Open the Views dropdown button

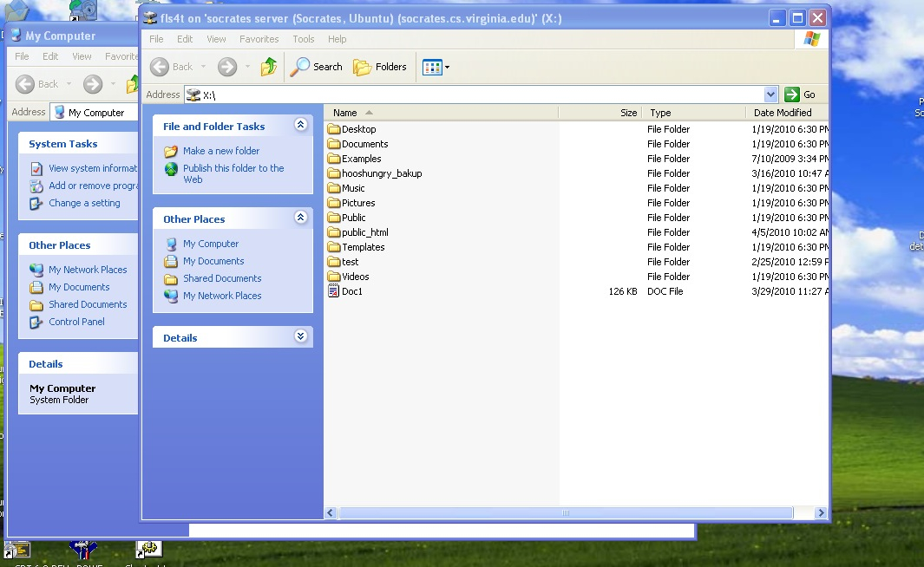click(x=436, y=67)
